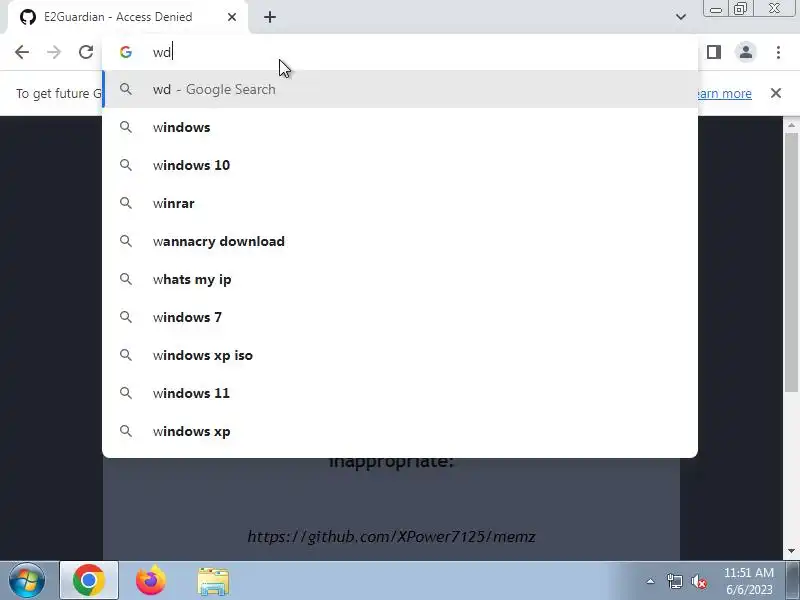
Task: Open the Windows Start menu orb
Action: click(x=27, y=581)
